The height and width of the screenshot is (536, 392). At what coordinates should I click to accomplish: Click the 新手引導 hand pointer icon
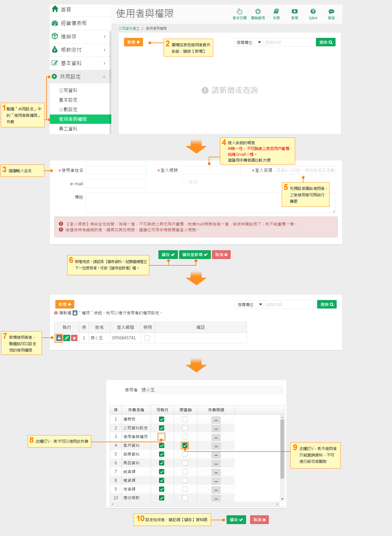tap(239, 12)
